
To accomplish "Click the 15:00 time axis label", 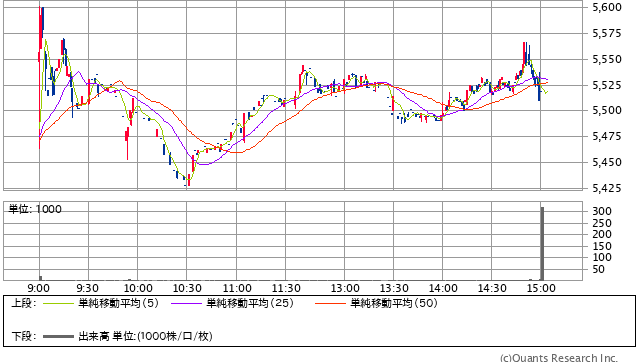I will coord(541,288).
